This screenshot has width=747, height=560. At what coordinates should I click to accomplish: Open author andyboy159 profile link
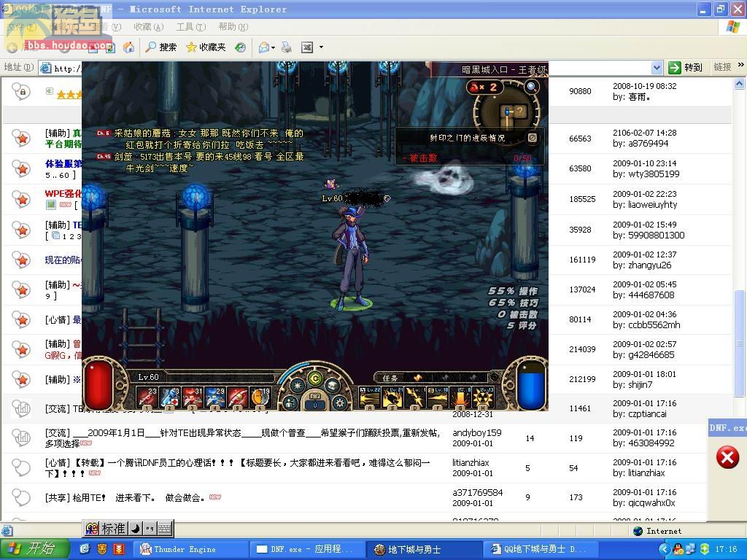(x=477, y=433)
